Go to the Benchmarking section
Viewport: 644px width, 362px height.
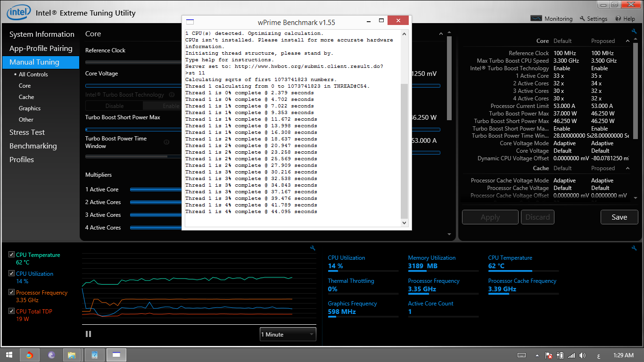pyautogui.click(x=33, y=146)
